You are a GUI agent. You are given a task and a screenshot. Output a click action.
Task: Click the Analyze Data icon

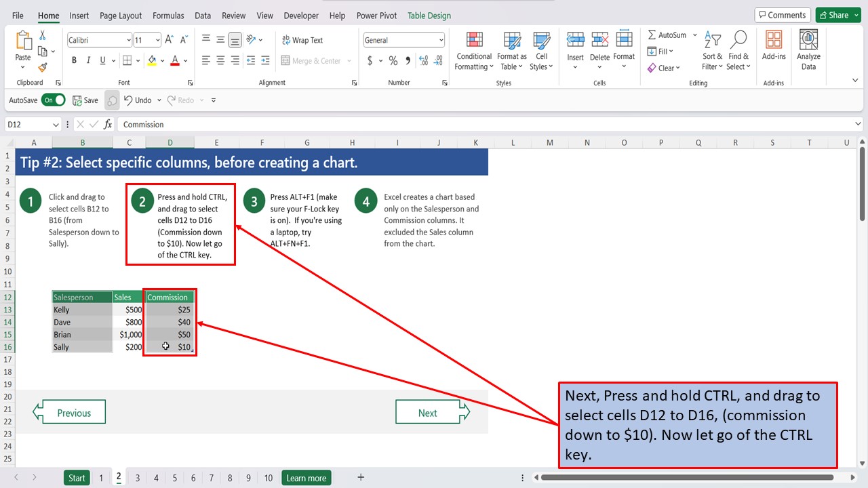(808, 47)
